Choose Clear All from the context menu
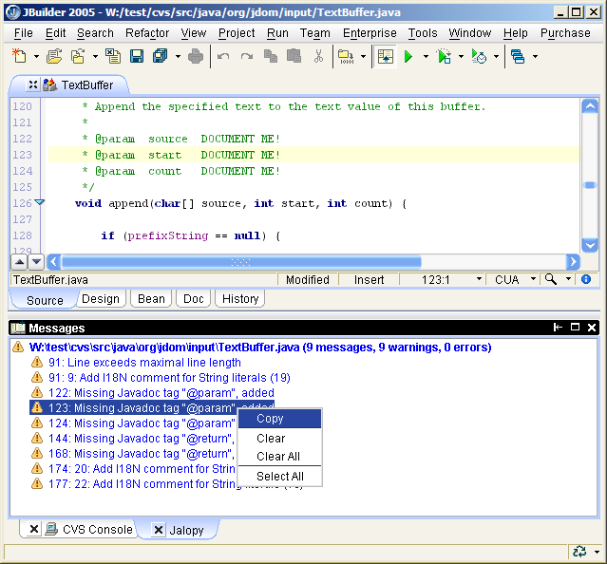Viewport: 607px width, 564px height. (x=279, y=456)
